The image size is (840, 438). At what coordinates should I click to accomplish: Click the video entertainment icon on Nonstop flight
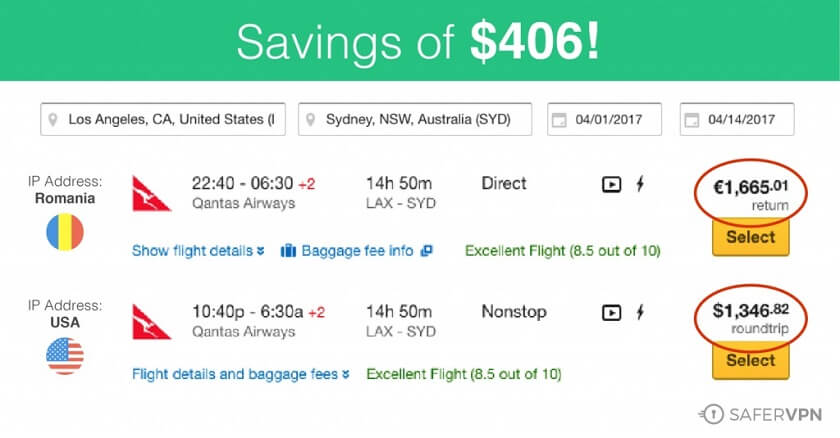(x=611, y=312)
